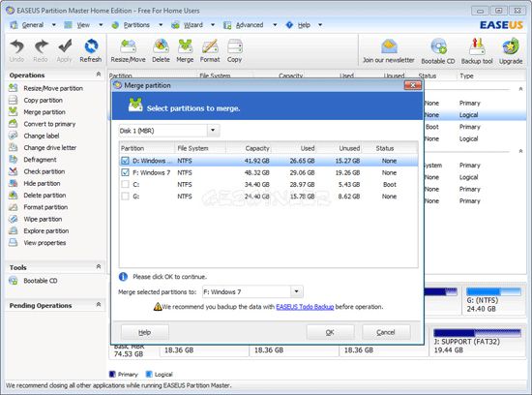Open the View menu arrow
532x395 pixels.
(101, 25)
